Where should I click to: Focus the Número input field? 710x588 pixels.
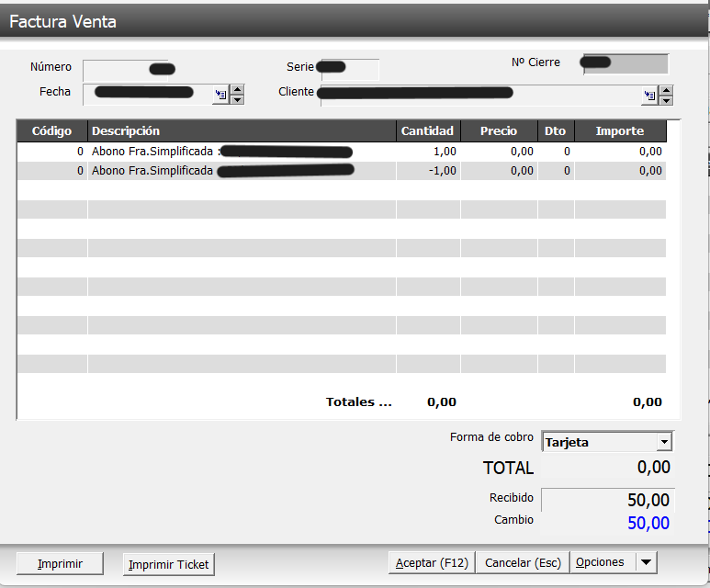116,70
